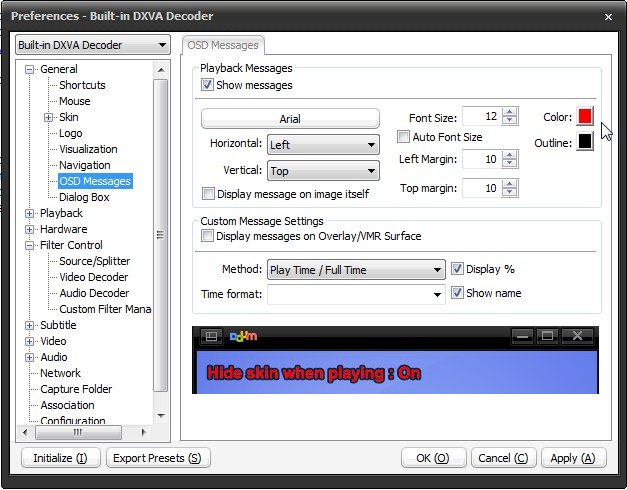Decrease the Font Size value
This screenshot has width=627, height=490.
coord(509,120)
